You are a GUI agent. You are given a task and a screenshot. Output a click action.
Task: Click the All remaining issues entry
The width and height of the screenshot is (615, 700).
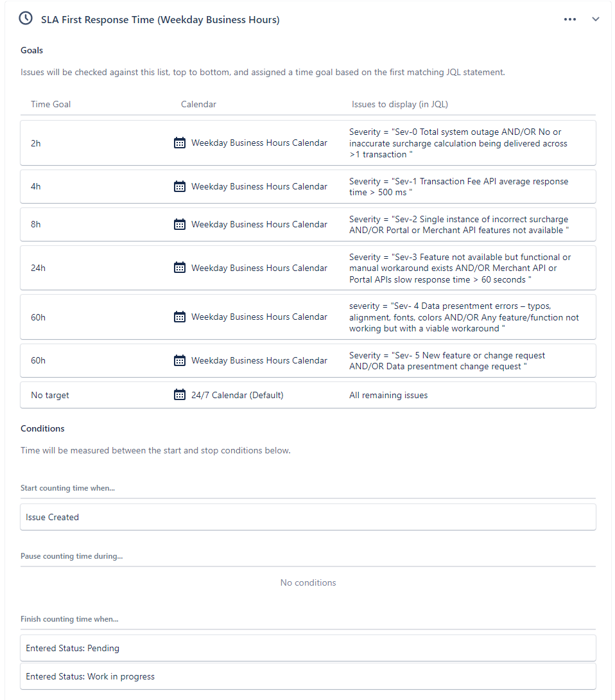[x=388, y=395]
